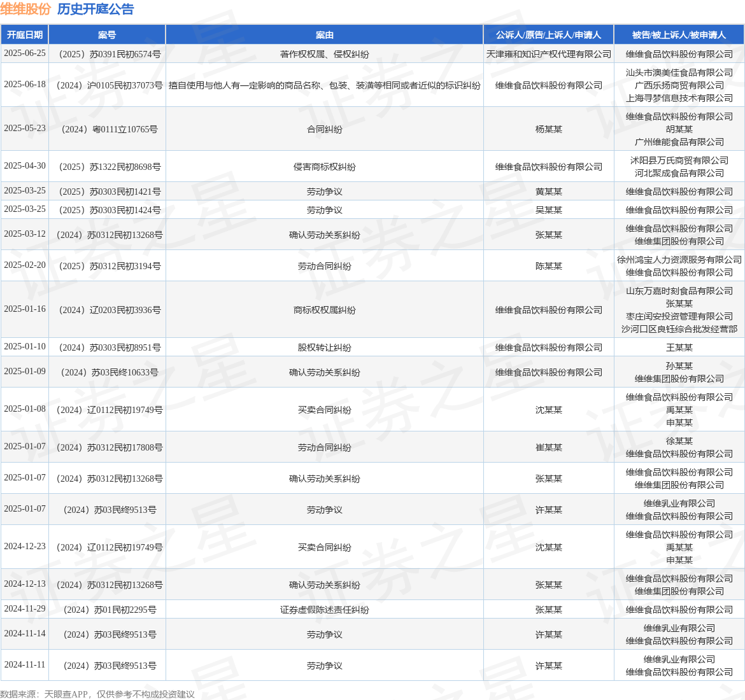Select the 开庭日期 column header
The height and width of the screenshot is (700, 745).
[25, 35]
